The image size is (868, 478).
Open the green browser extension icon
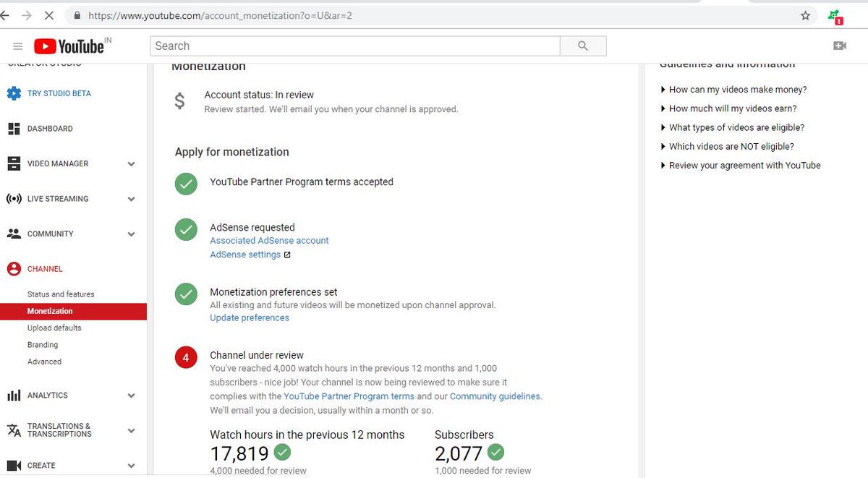tap(835, 16)
